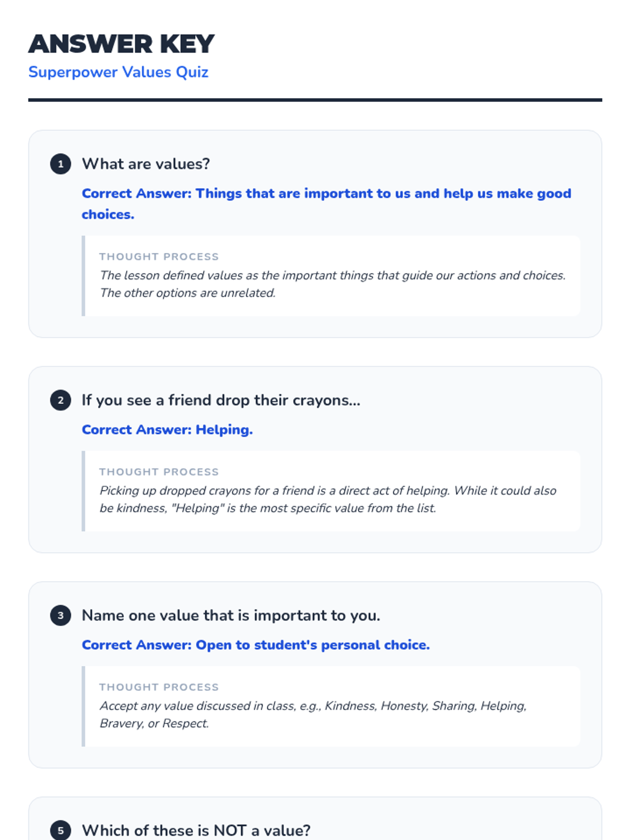The image size is (630, 840).
Task: Click "Correct Answer: Helping." text
Action: (x=167, y=429)
